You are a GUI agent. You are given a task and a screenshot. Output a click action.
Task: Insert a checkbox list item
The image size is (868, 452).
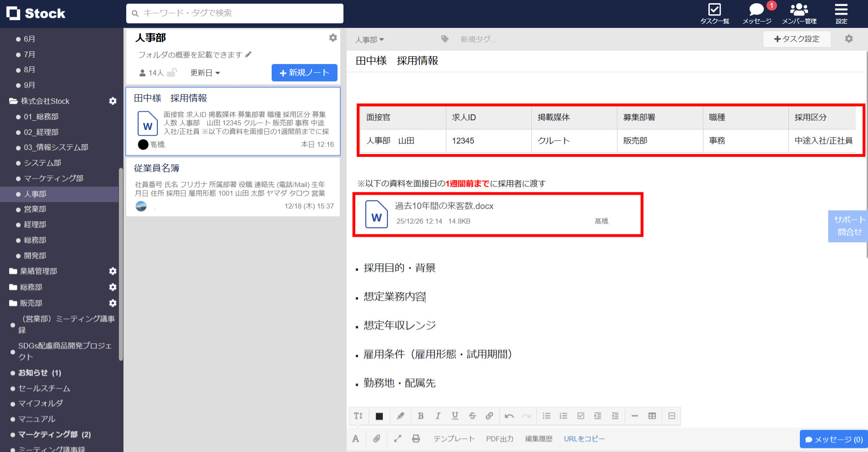tap(581, 416)
